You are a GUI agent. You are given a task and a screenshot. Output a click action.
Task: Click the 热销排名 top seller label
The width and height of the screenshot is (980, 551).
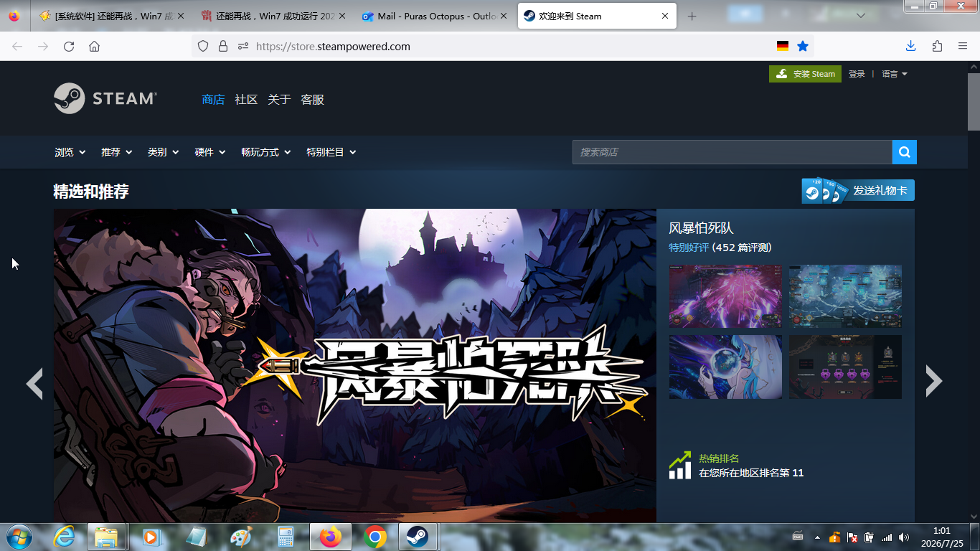719,458
